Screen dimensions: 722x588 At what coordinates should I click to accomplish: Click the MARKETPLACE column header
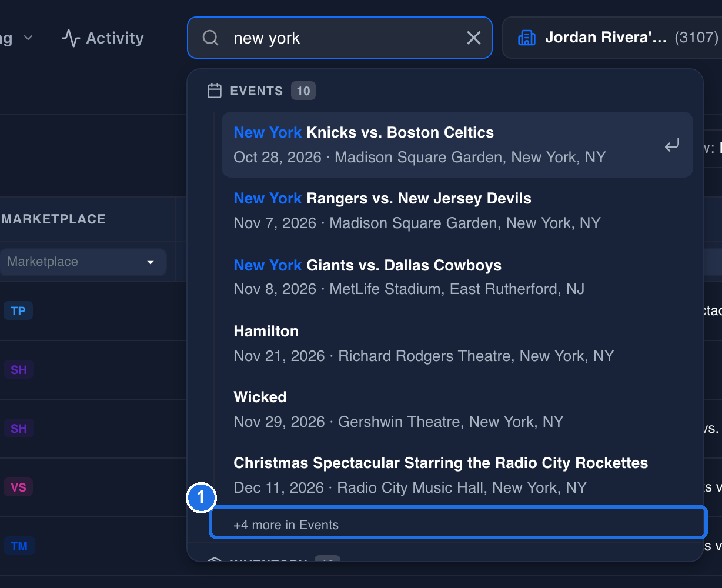point(54,219)
